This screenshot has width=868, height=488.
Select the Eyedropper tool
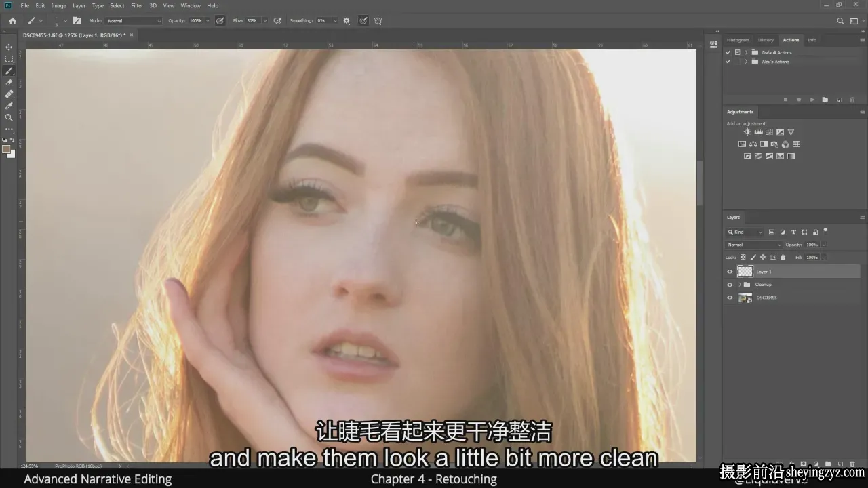coord(9,106)
